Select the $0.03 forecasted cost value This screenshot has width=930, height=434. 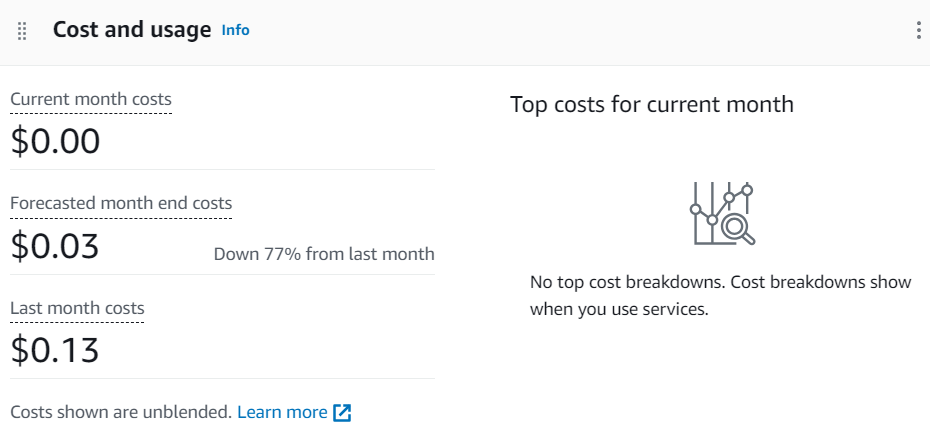click(x=55, y=247)
